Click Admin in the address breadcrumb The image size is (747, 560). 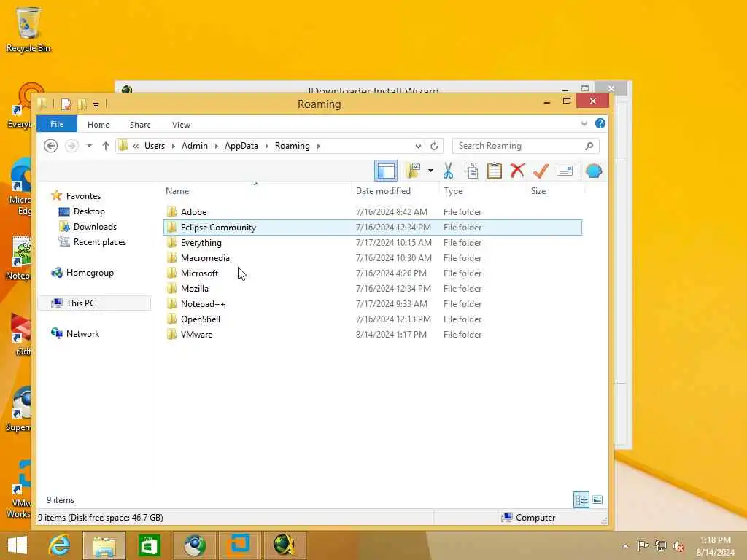click(x=194, y=146)
